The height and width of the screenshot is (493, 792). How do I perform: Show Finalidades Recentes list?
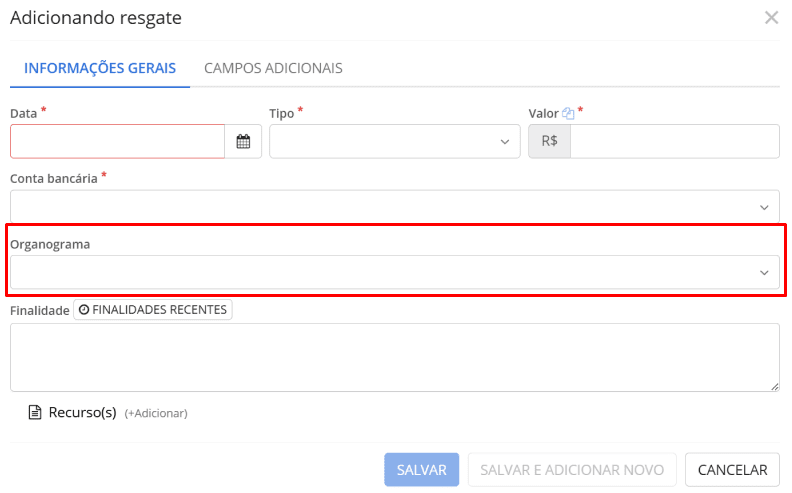153,310
